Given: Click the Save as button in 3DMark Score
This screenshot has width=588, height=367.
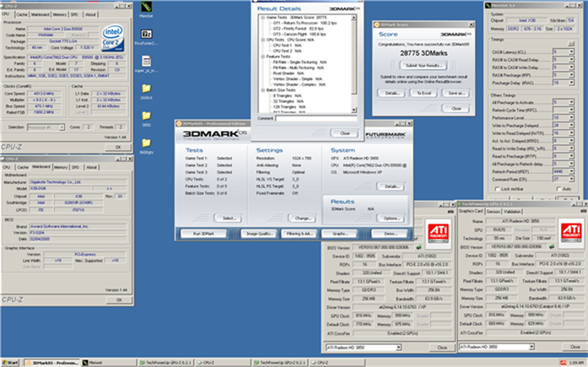Looking at the screenshot, I should click(x=456, y=93).
